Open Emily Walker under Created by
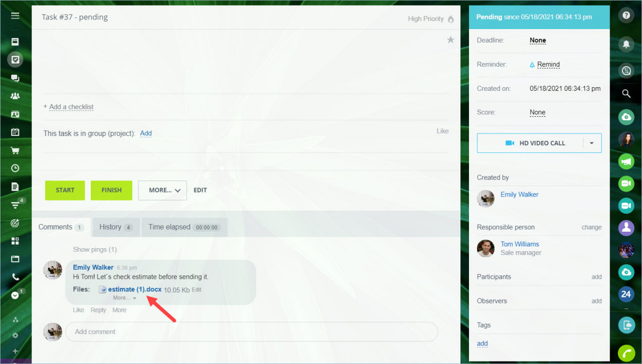642x364 pixels. click(520, 195)
